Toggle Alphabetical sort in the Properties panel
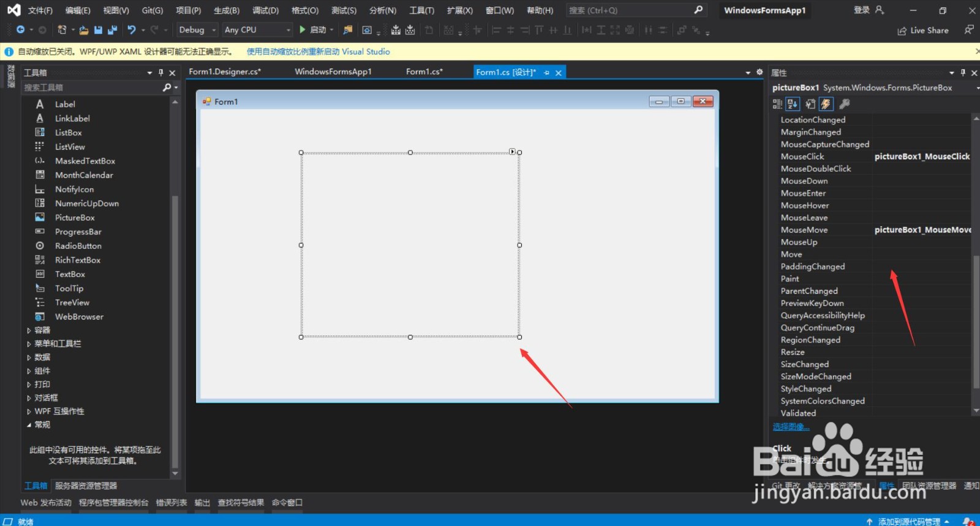Viewport: 980px width, 526px height. point(793,104)
